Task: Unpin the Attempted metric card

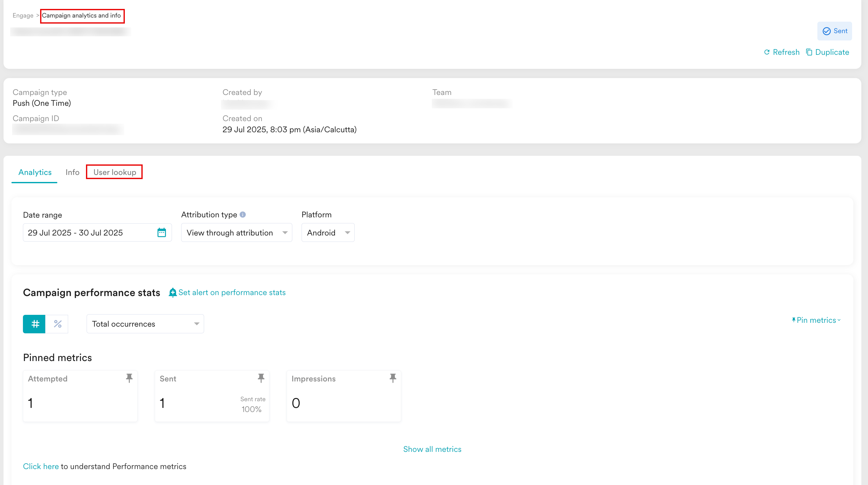Action: pyautogui.click(x=129, y=378)
